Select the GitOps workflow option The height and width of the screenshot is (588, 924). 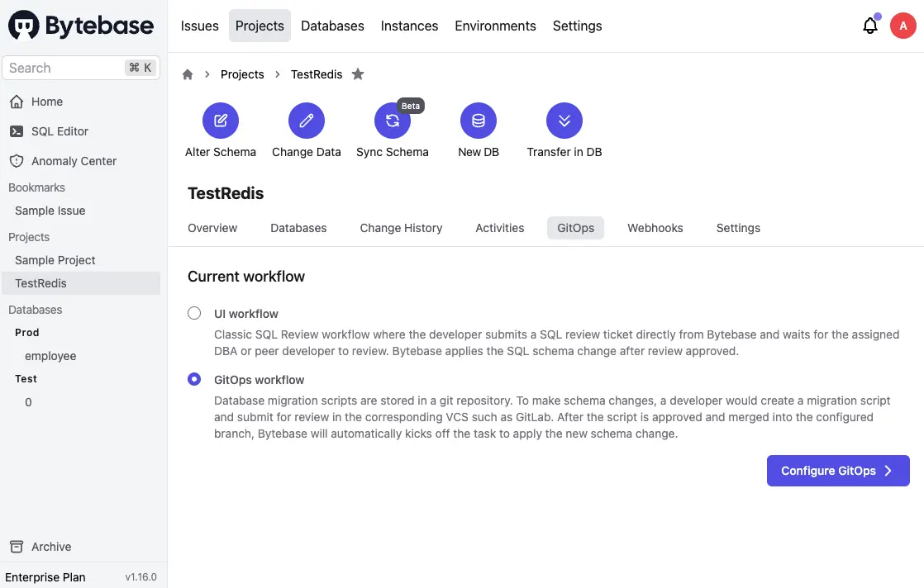coord(194,379)
